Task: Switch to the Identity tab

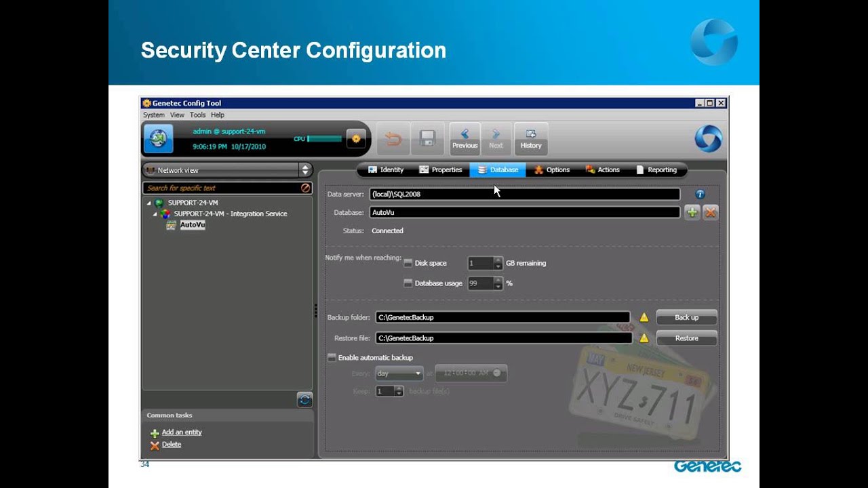Action: click(x=386, y=170)
